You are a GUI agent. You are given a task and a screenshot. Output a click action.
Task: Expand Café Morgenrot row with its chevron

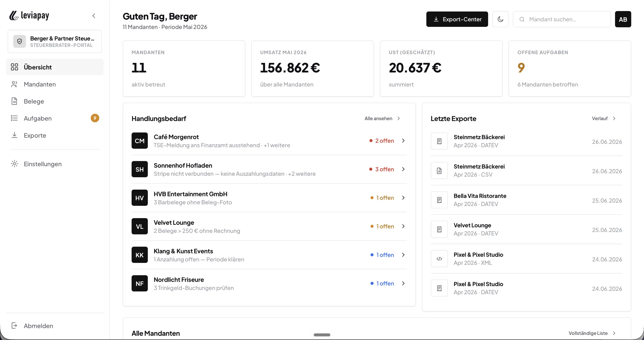pos(403,141)
